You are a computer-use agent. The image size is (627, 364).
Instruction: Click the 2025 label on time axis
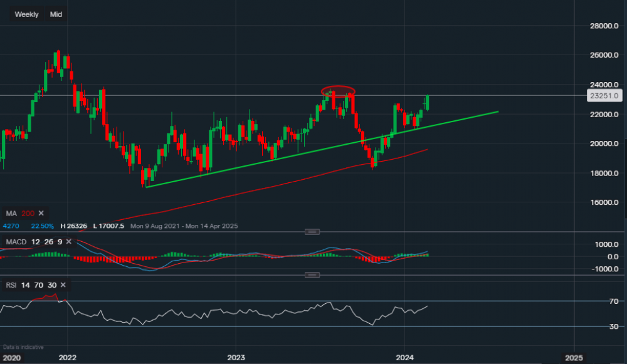(x=574, y=358)
